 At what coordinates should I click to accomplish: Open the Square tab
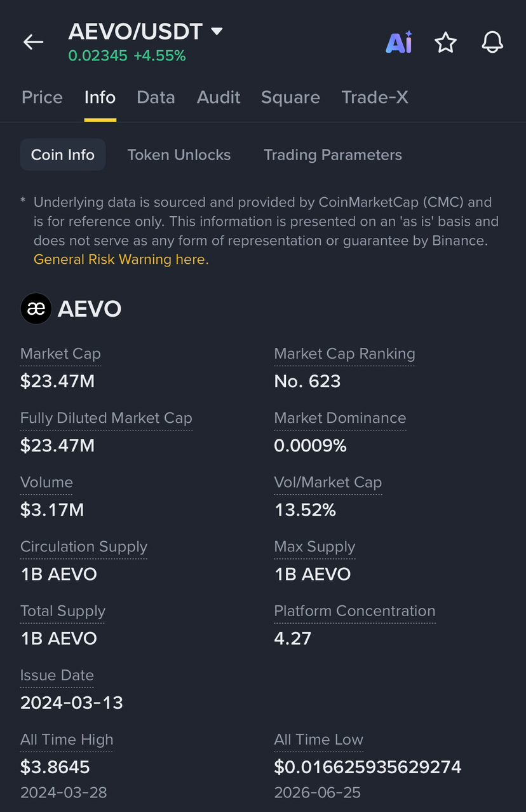290,97
